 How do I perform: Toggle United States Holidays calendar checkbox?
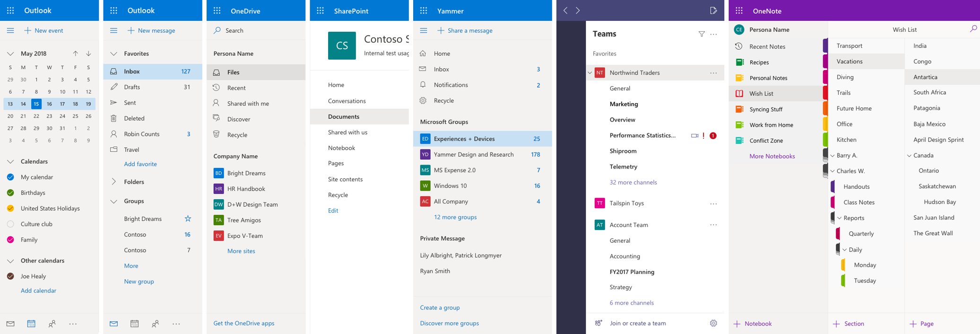pos(10,208)
